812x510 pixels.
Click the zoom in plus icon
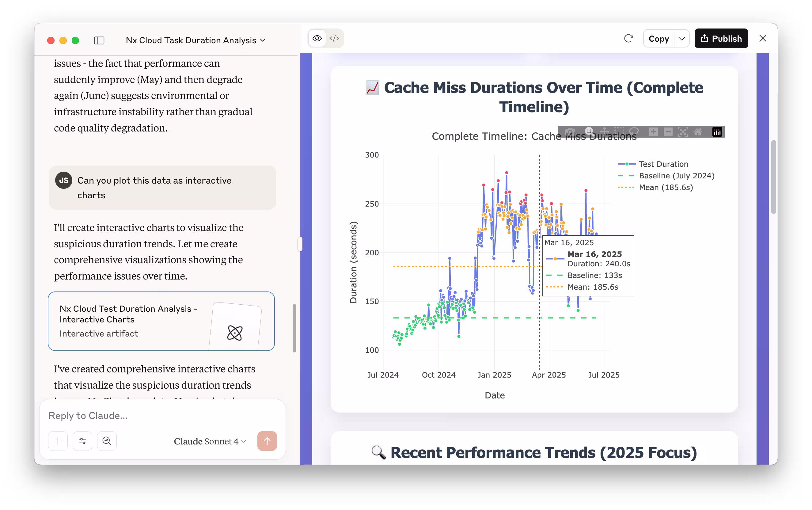click(653, 131)
